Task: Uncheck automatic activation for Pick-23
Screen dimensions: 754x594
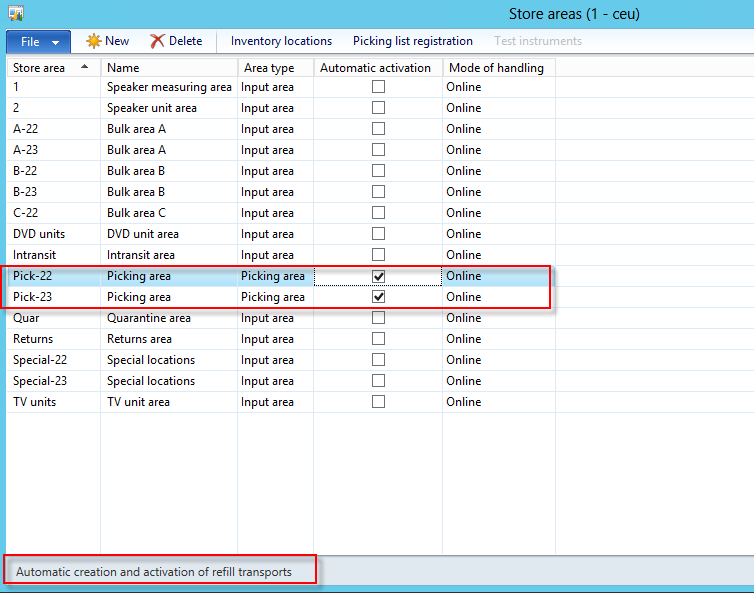Action: 378,297
